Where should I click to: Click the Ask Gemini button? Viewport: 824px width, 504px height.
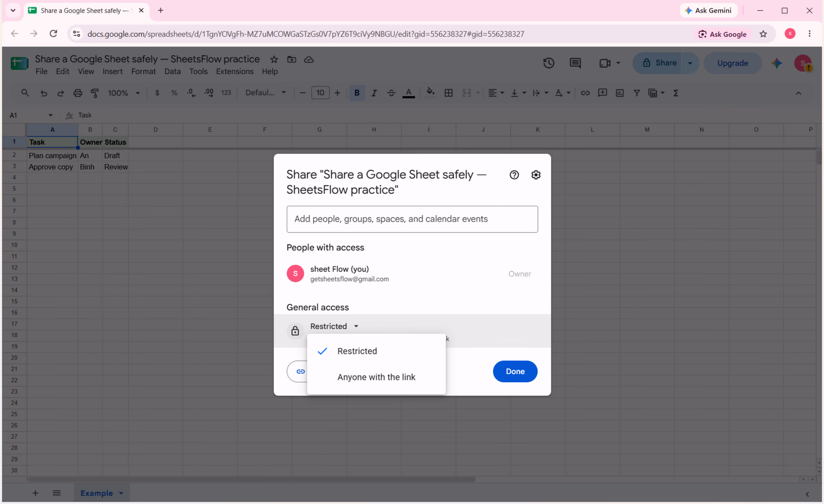click(x=708, y=11)
